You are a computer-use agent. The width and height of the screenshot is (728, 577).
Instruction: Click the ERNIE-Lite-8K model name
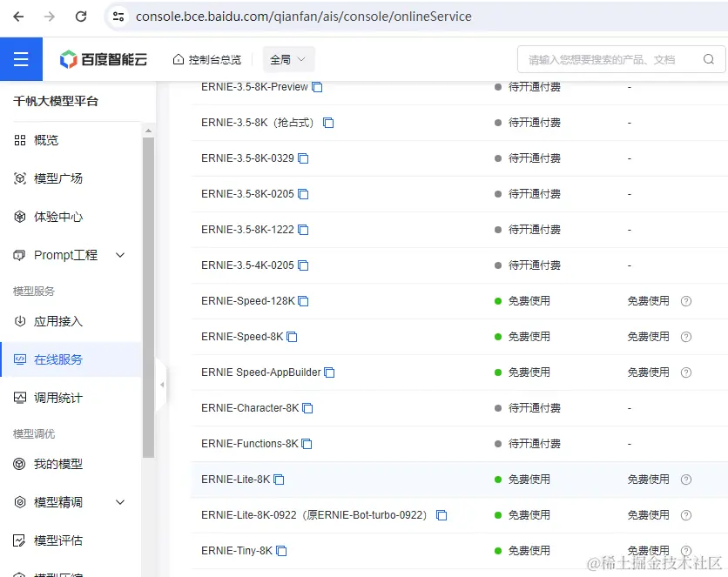[x=235, y=480]
